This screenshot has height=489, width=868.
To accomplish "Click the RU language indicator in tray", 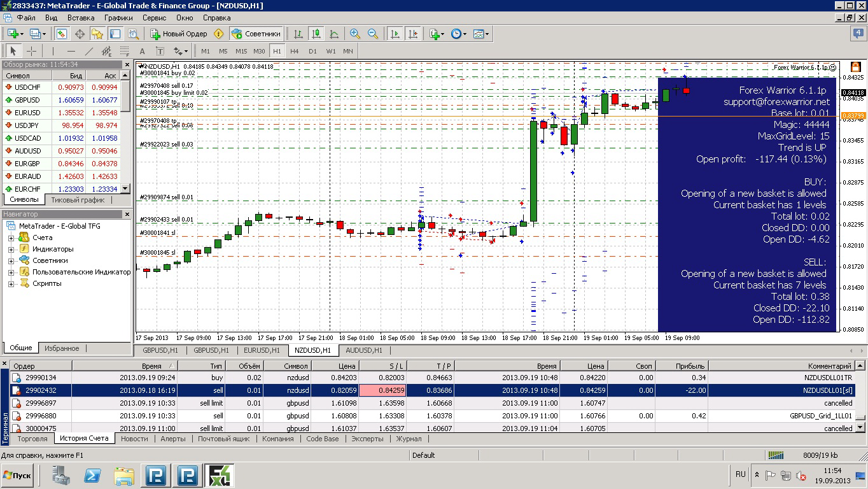I will (740, 474).
